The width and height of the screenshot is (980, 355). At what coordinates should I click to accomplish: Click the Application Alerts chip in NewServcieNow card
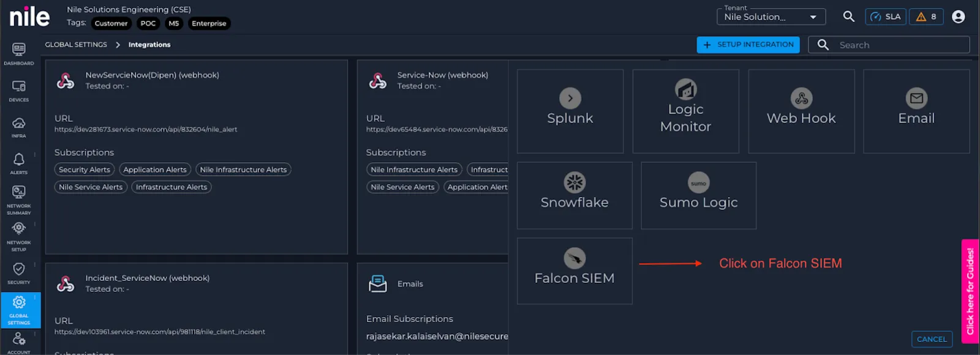coord(155,170)
